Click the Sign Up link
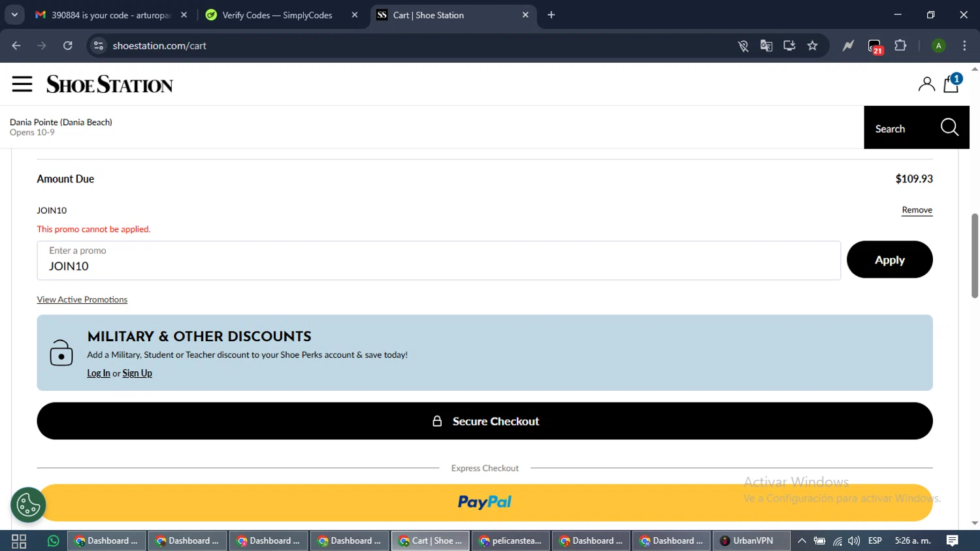This screenshot has height=551, width=980. pyautogui.click(x=137, y=373)
